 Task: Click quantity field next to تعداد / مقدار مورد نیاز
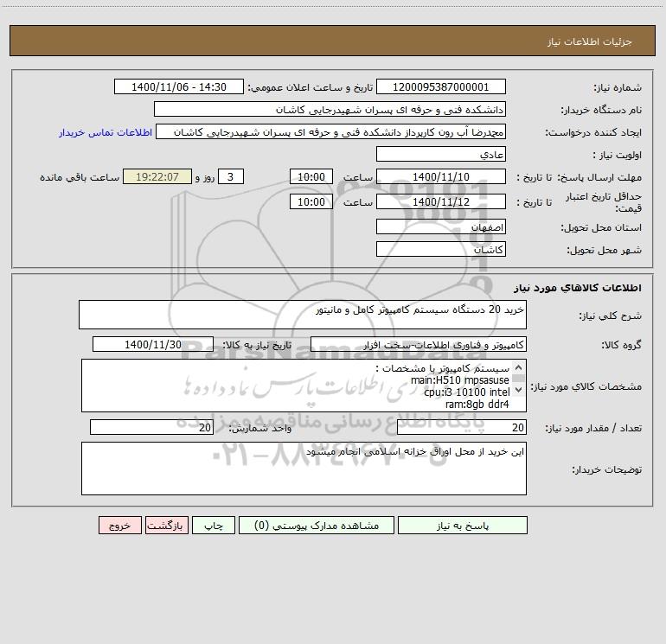pyautogui.click(x=462, y=428)
